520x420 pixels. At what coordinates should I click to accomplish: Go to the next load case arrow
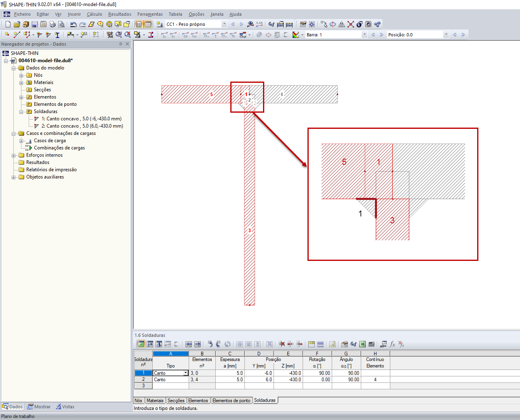tap(241, 24)
